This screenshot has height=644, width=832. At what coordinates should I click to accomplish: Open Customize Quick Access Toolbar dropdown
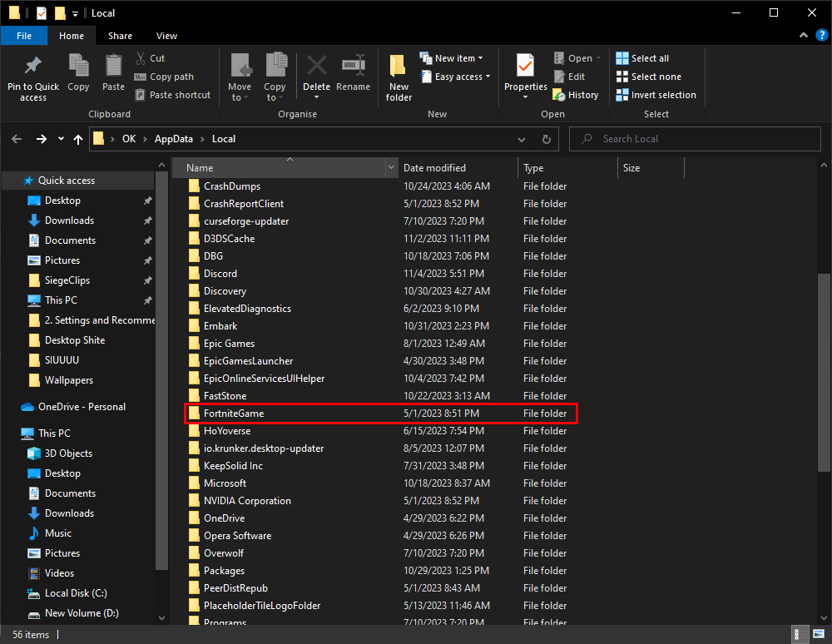(76, 14)
